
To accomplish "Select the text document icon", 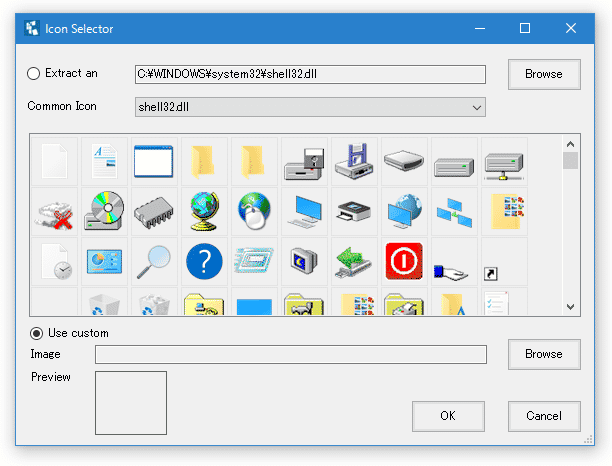I will (x=104, y=161).
